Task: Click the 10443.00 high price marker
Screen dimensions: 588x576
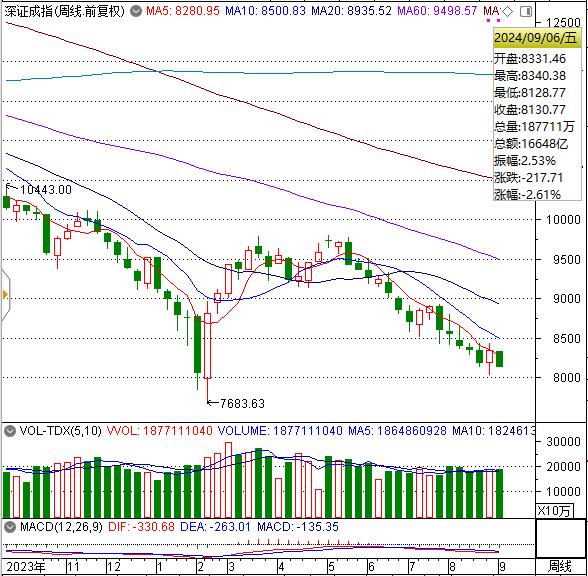Action: (39, 189)
